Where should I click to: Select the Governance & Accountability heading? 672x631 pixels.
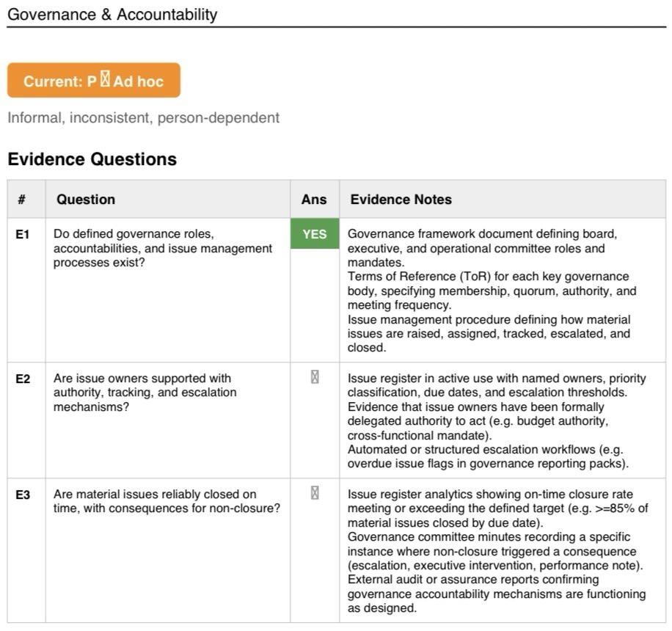pos(112,14)
